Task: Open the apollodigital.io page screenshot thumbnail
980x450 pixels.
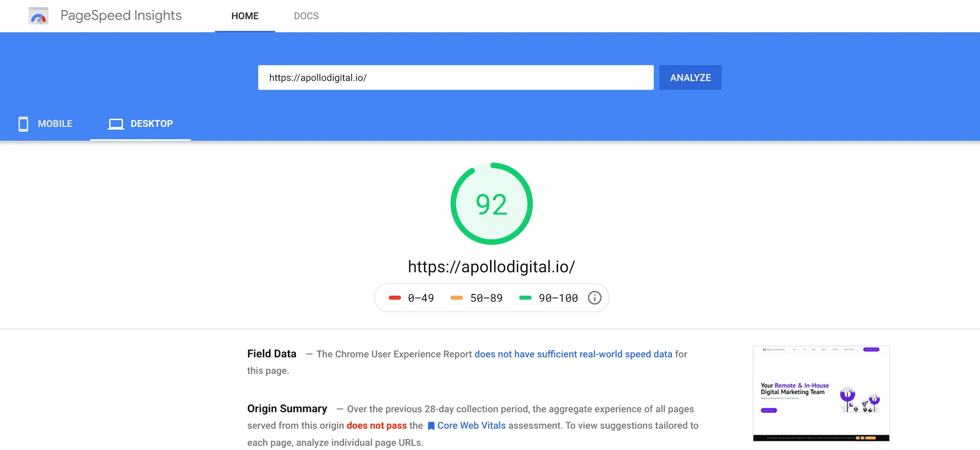Action: tap(821, 394)
